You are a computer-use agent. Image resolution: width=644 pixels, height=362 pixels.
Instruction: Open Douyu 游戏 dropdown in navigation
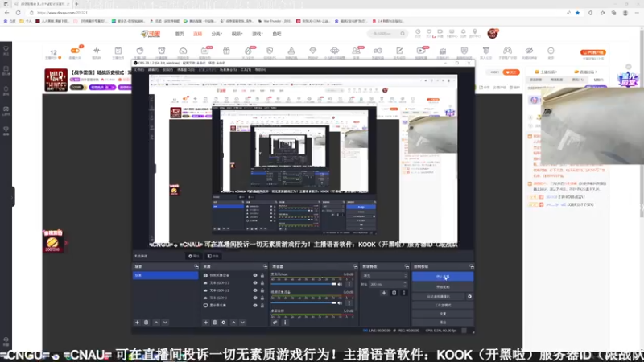(257, 34)
